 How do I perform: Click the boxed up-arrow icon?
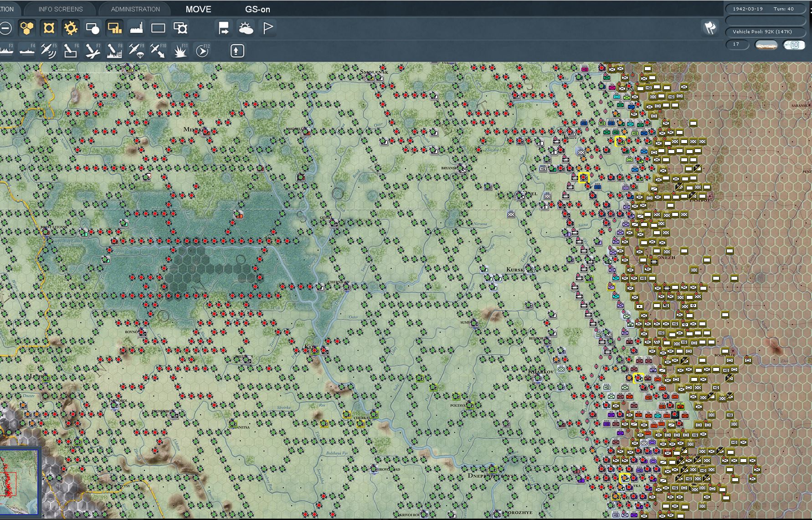[x=236, y=51]
